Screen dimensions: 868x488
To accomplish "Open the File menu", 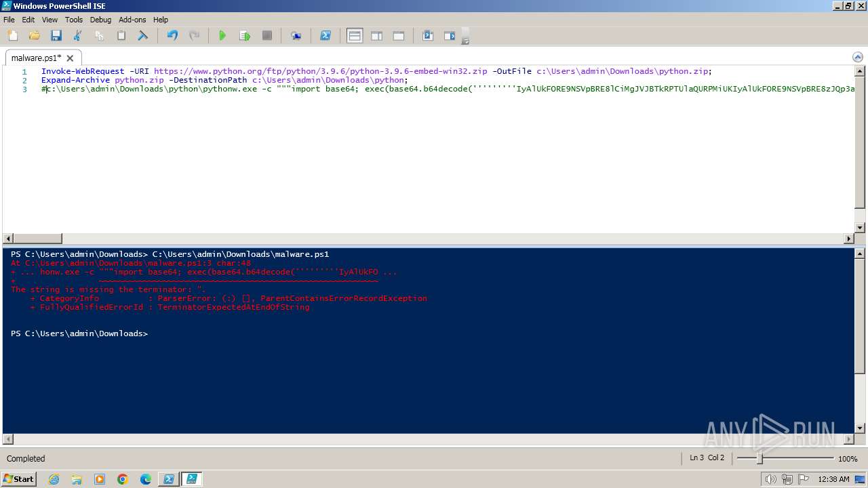I will [9, 20].
